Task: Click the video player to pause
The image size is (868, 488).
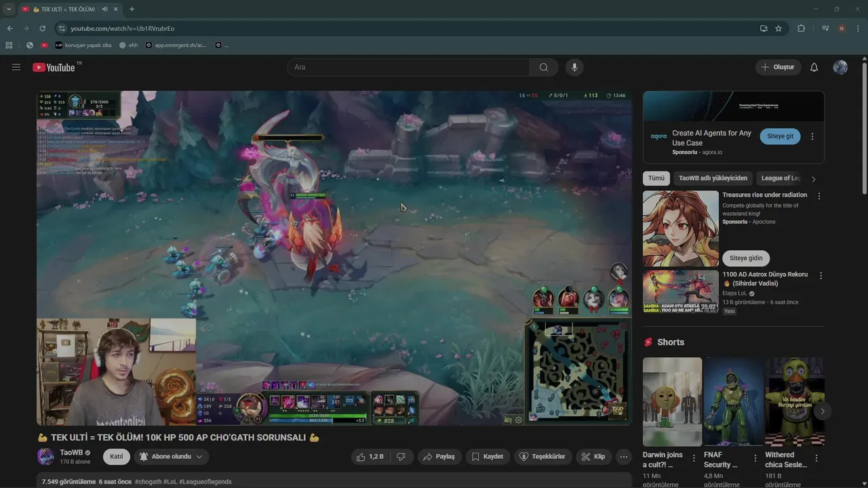Action: pos(334,258)
